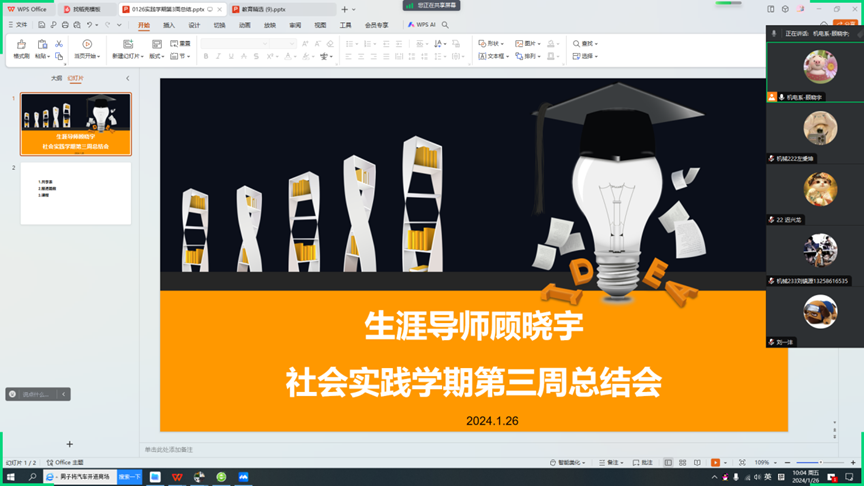
Task: Start slideshow from current slide (当页开始)
Action: click(x=87, y=45)
